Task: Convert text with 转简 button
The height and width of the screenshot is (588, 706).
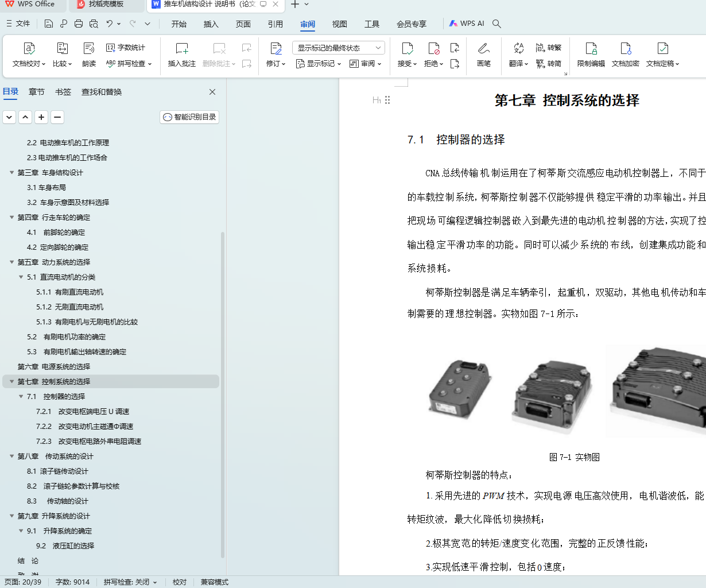Action: coord(549,64)
